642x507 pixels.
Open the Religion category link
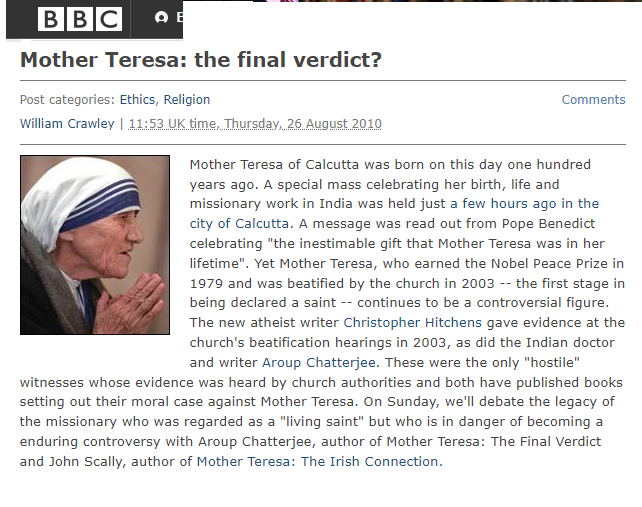187,100
